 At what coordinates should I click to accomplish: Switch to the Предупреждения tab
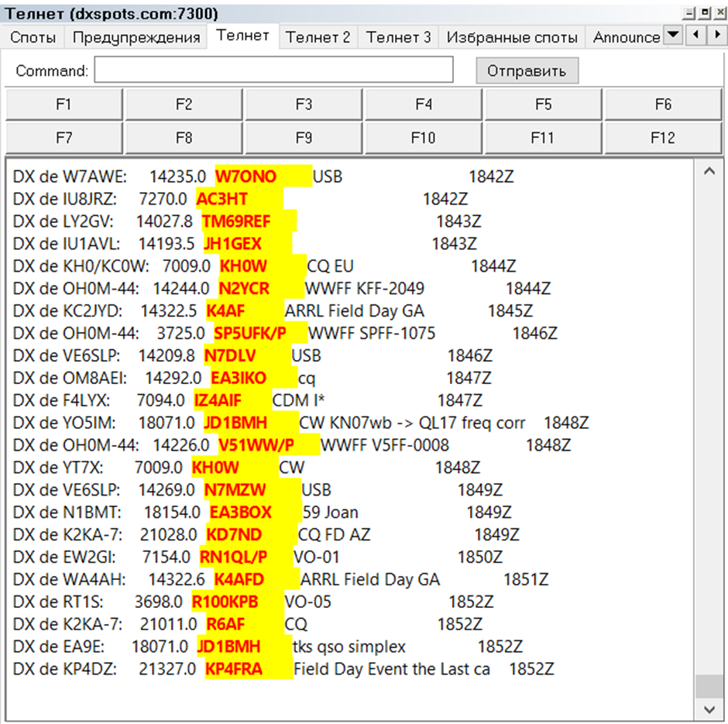click(x=136, y=37)
